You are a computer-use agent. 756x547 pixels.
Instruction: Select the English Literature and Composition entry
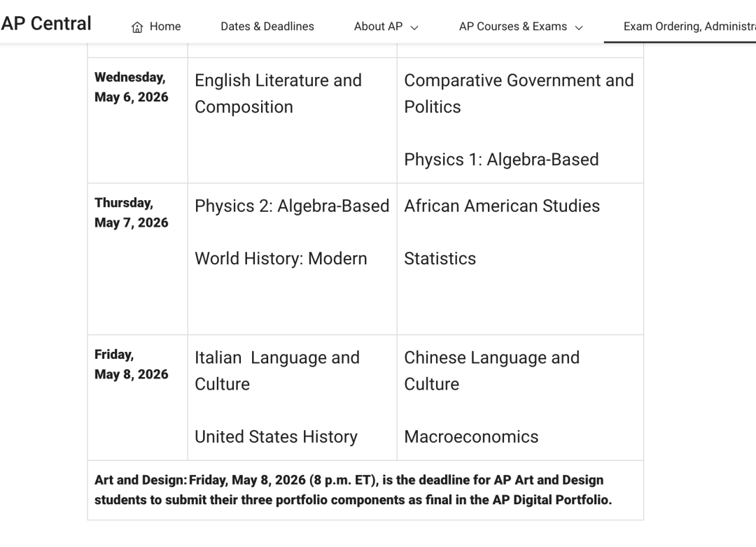tap(277, 94)
